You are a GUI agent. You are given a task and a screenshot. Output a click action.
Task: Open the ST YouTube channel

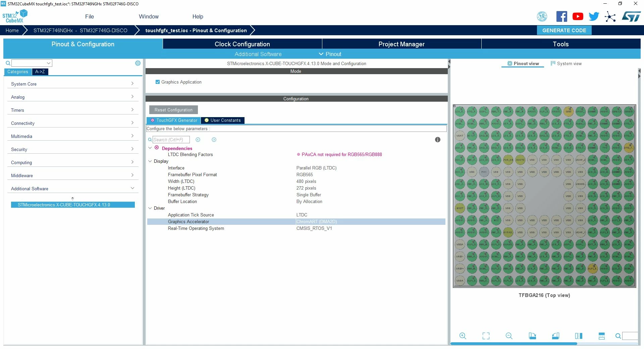[578, 16]
